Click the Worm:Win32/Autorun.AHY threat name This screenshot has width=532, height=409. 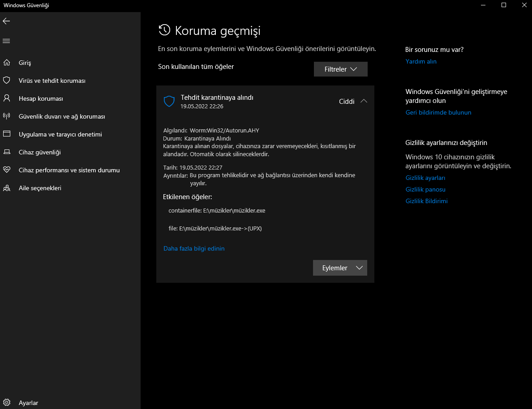click(x=224, y=131)
